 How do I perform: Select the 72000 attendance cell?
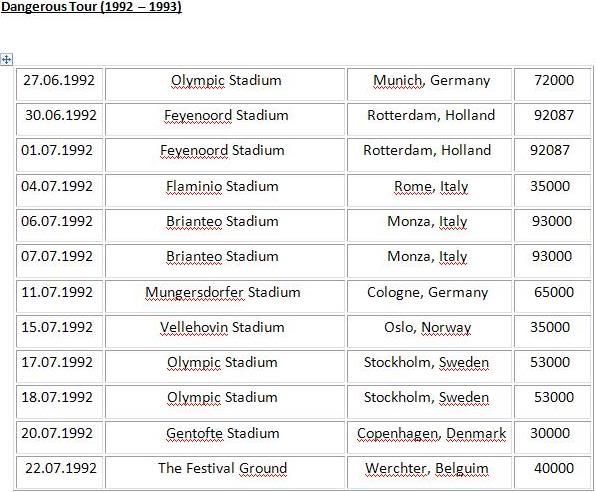coord(553,84)
